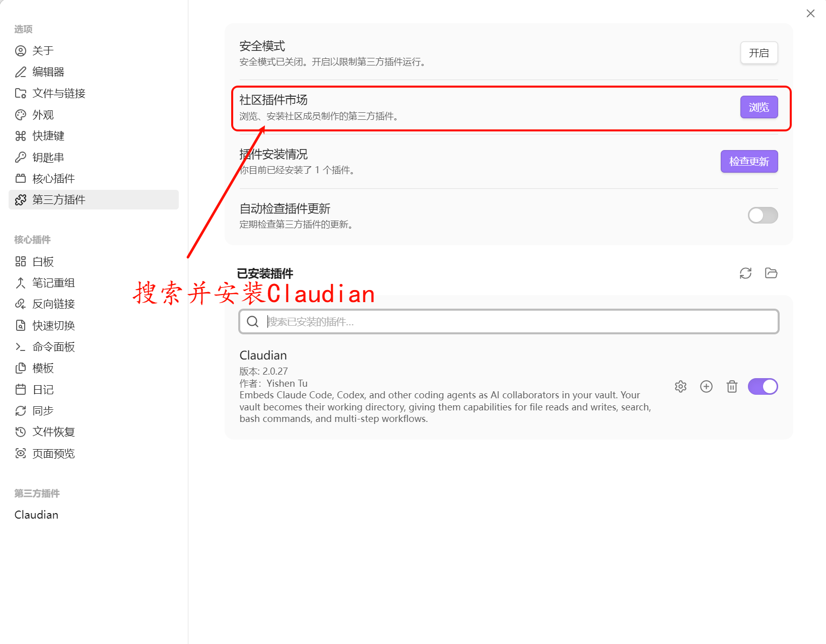Click the 快捷键 command-key icon

click(21, 136)
